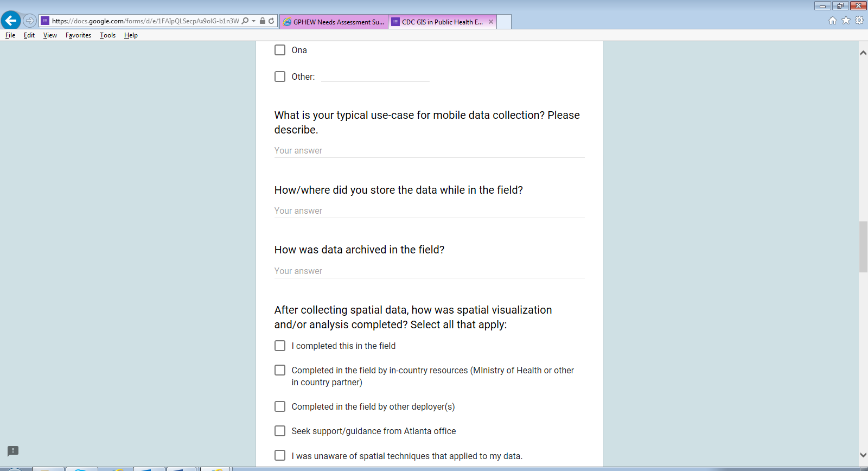This screenshot has width=868, height=471.
Task: Click the Google Forms favicon in address bar
Action: tap(46, 21)
